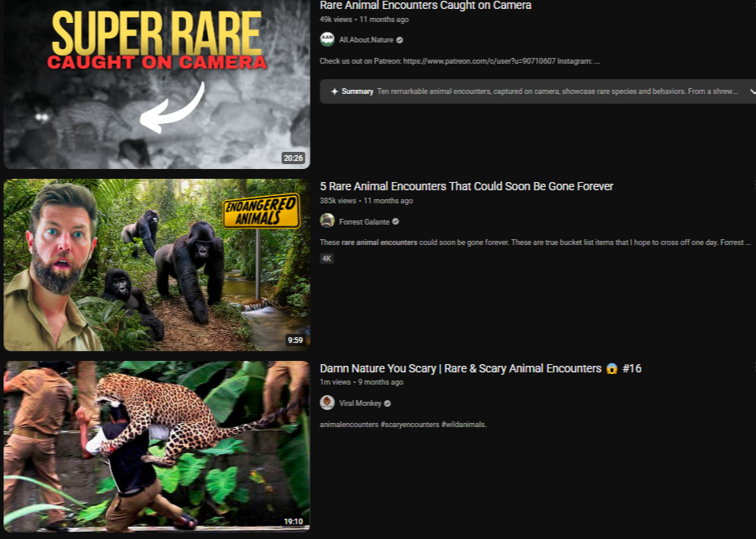Open the leaping leopard video thumbnail

156,446
